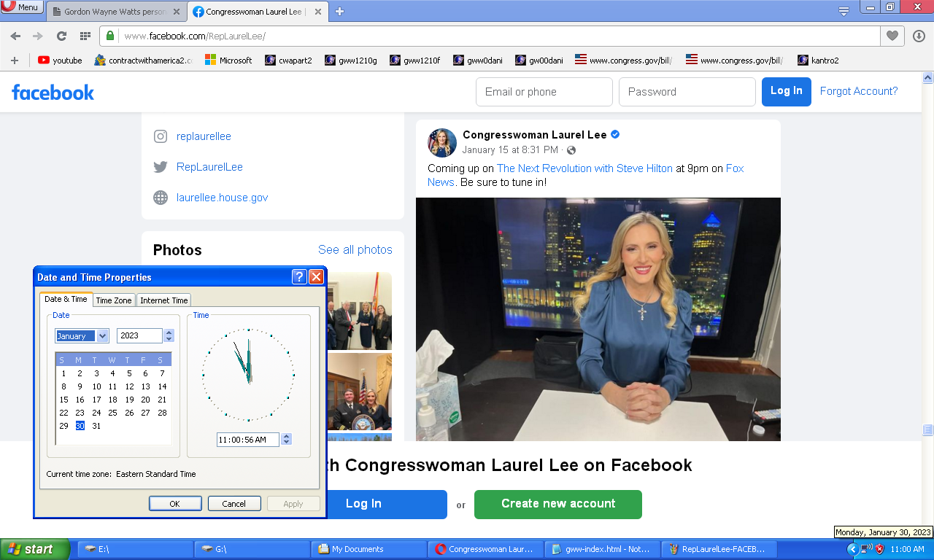Open the speed dial grid icon

(x=85, y=36)
